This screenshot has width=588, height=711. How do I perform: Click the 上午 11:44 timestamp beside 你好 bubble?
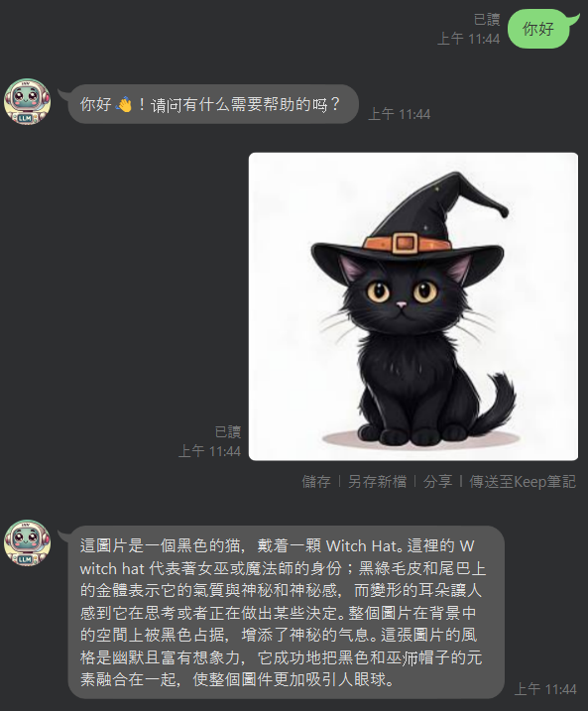[469, 39]
